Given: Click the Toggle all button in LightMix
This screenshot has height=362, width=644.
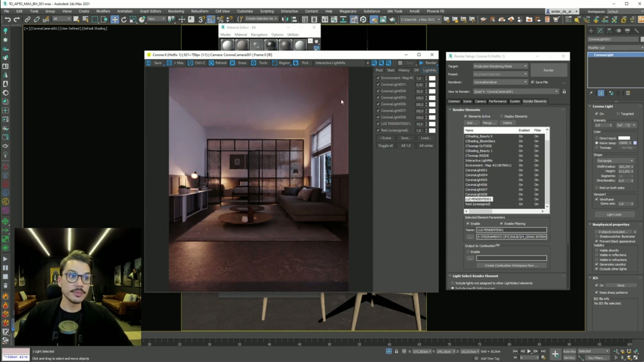Looking at the screenshot, I should 385,146.
